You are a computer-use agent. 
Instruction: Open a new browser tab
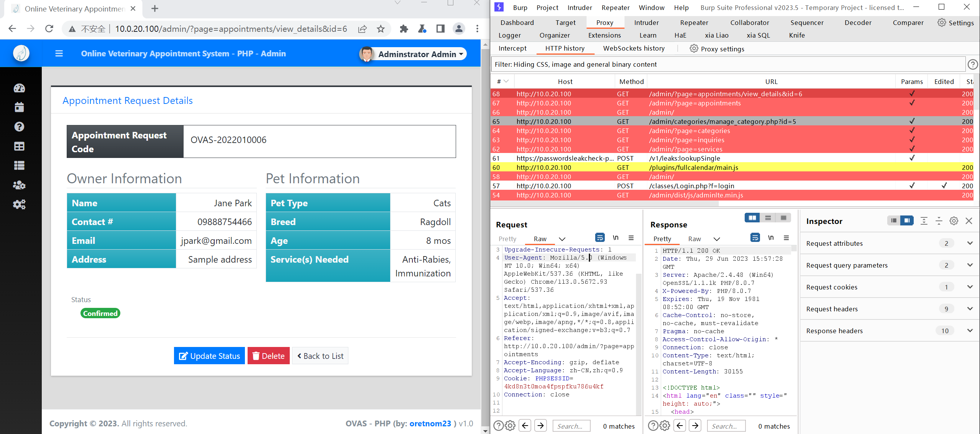coord(155,8)
